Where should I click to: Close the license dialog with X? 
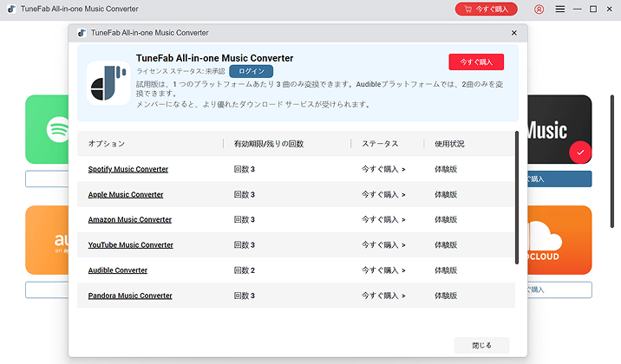click(x=514, y=32)
